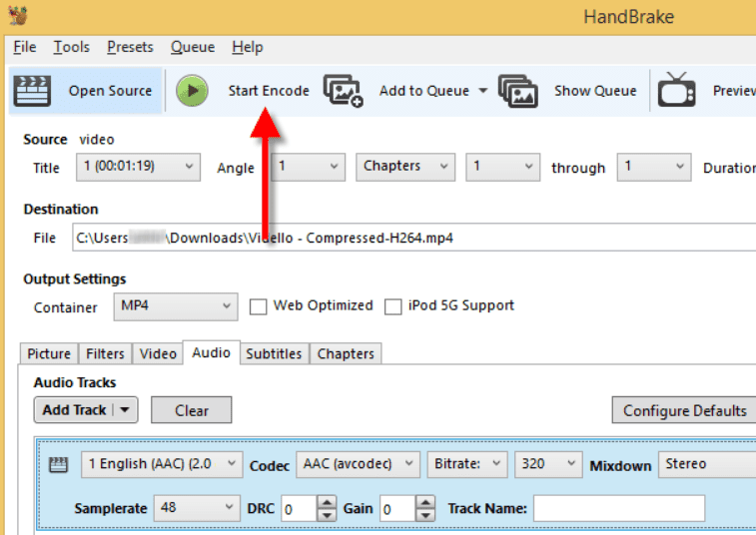Decrease DRC with the down arrow
The image size is (756, 535).
327,515
